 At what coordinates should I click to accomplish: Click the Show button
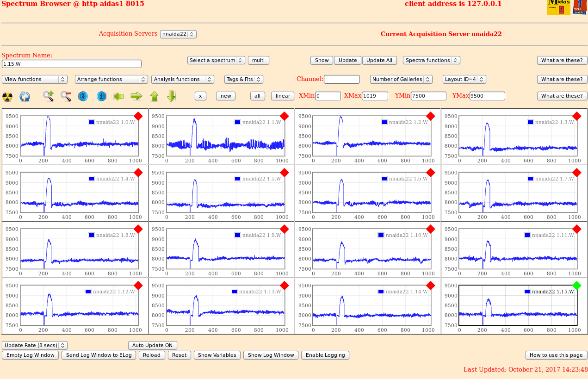(322, 60)
